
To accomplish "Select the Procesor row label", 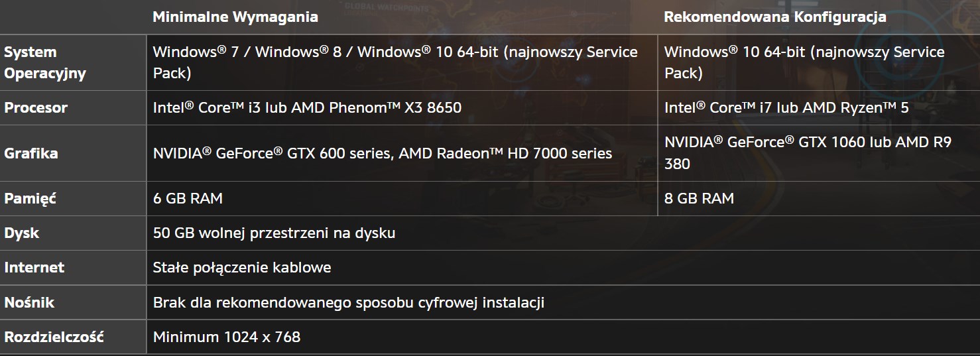I will 36,107.
